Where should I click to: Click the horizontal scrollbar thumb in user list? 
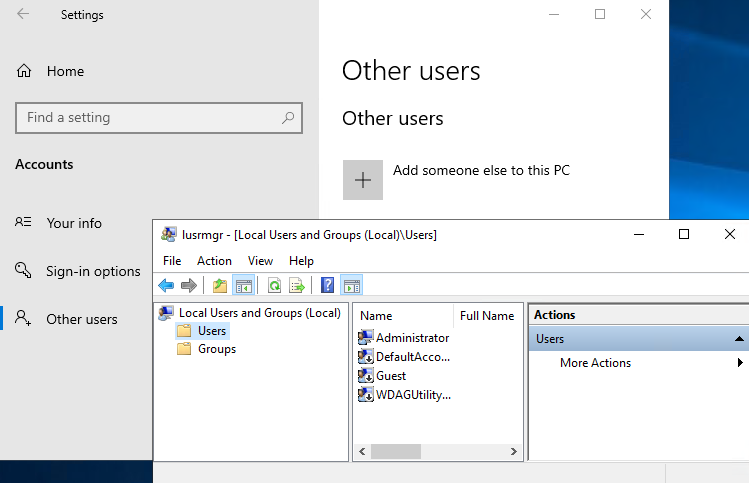(x=396, y=451)
